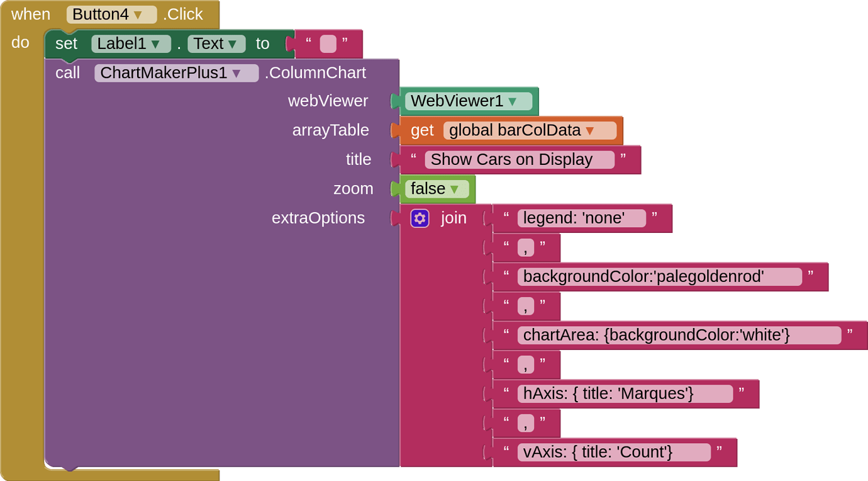Edit the backgroundColor:'palegoldenrod' text field

[660, 277]
